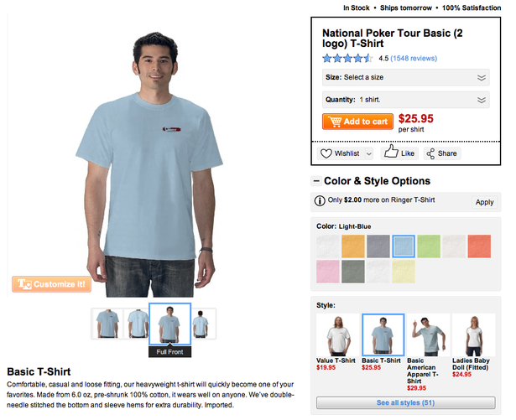Click the Customize It! button

[52, 284]
